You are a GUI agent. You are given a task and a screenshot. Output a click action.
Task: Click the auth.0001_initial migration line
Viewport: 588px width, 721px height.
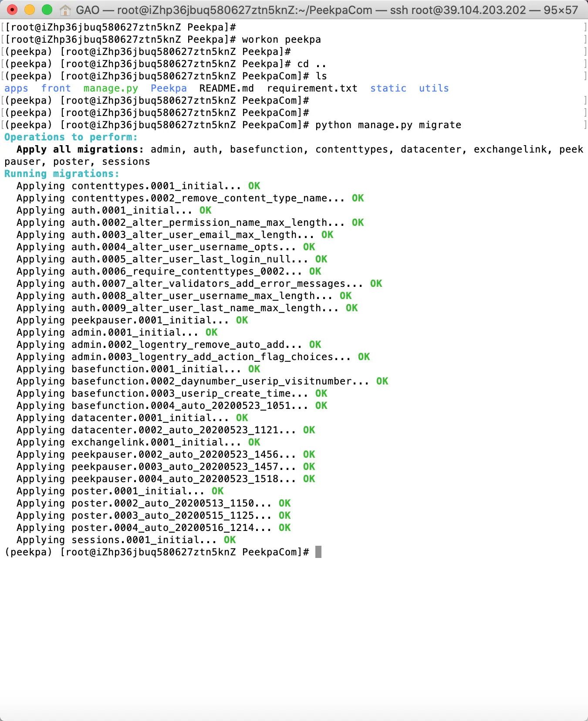(114, 211)
